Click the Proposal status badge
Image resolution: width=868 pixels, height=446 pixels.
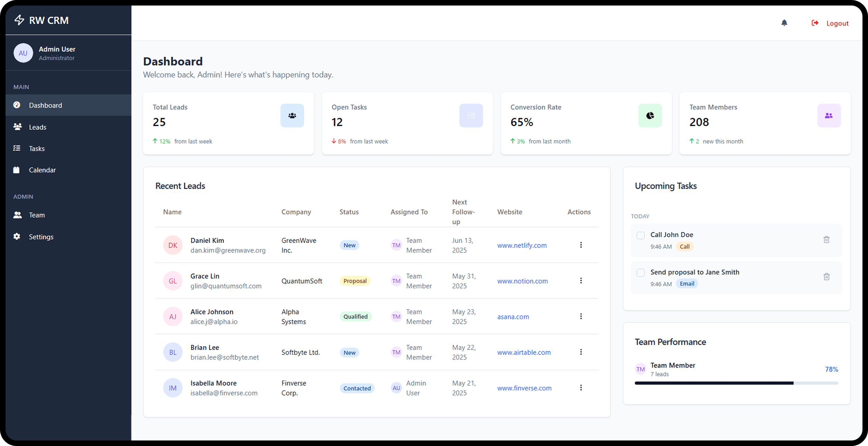click(355, 281)
